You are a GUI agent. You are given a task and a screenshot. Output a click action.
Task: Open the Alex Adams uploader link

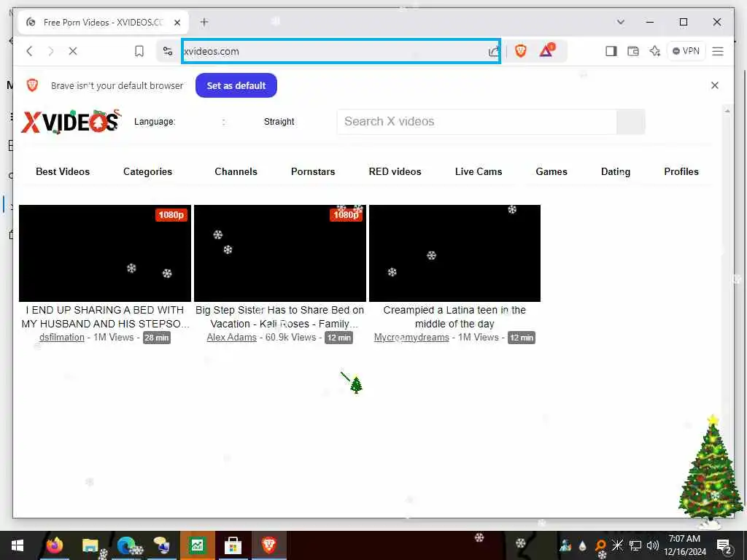coord(231,338)
